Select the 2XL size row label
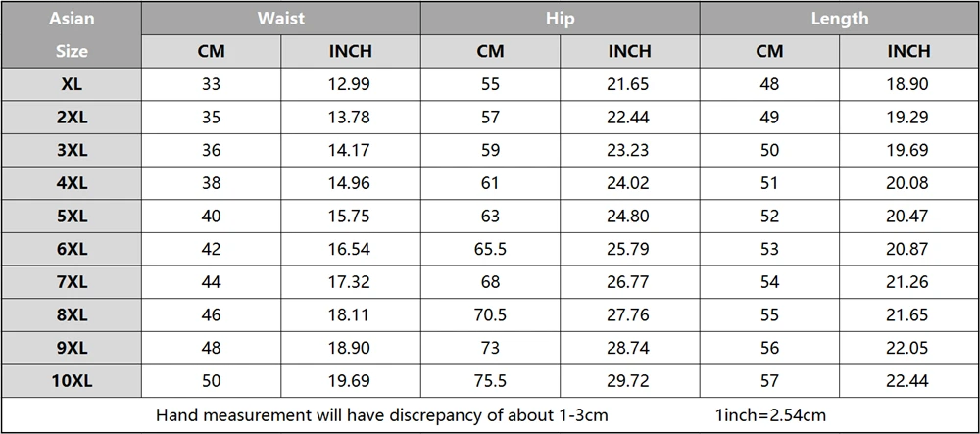 point(72,118)
